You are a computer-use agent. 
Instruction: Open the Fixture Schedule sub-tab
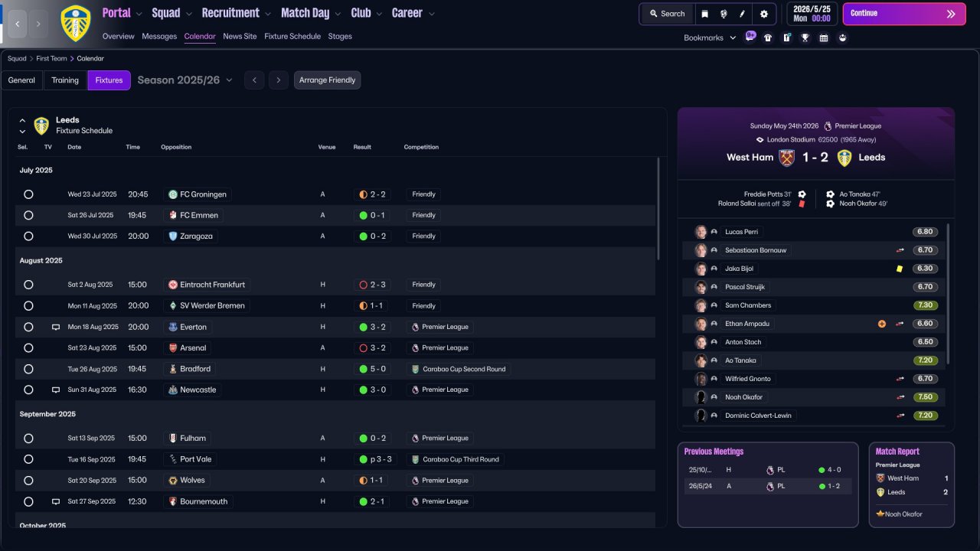coord(292,36)
